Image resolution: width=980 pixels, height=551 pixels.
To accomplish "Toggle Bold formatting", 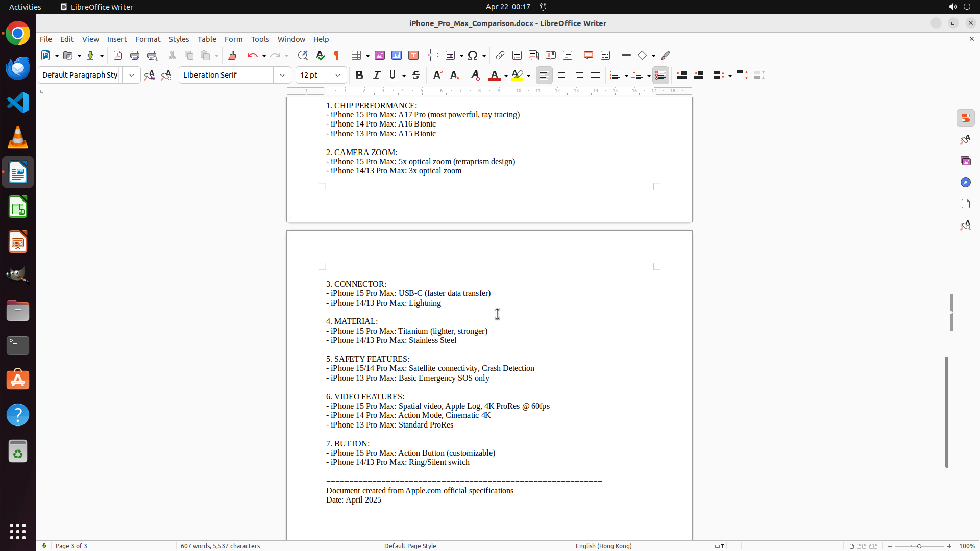I will point(359,75).
